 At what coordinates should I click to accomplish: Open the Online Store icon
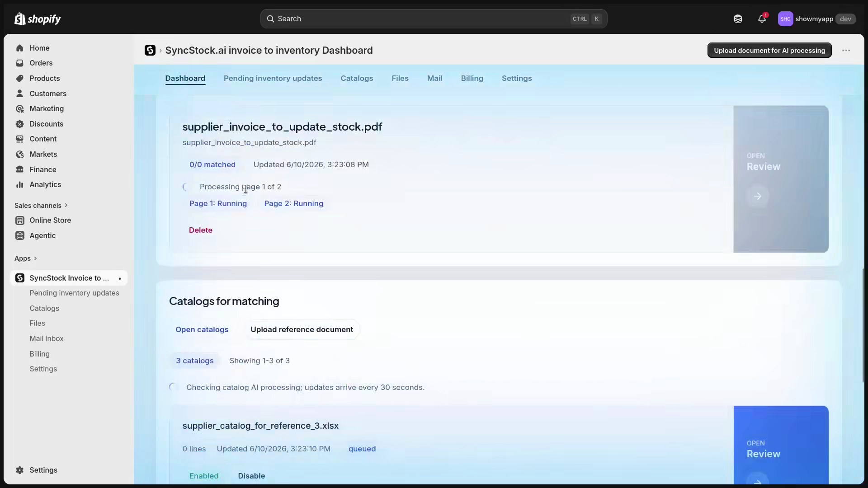click(19, 221)
